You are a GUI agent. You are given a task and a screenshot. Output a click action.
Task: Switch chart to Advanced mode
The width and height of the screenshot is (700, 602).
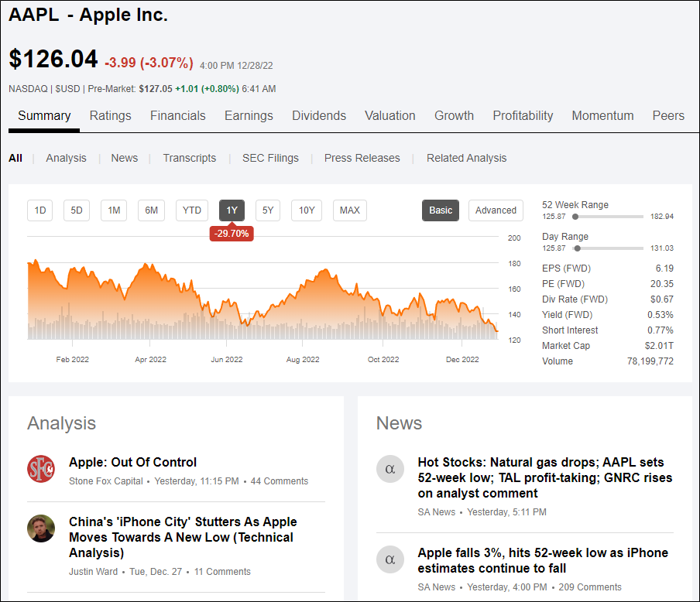[496, 210]
